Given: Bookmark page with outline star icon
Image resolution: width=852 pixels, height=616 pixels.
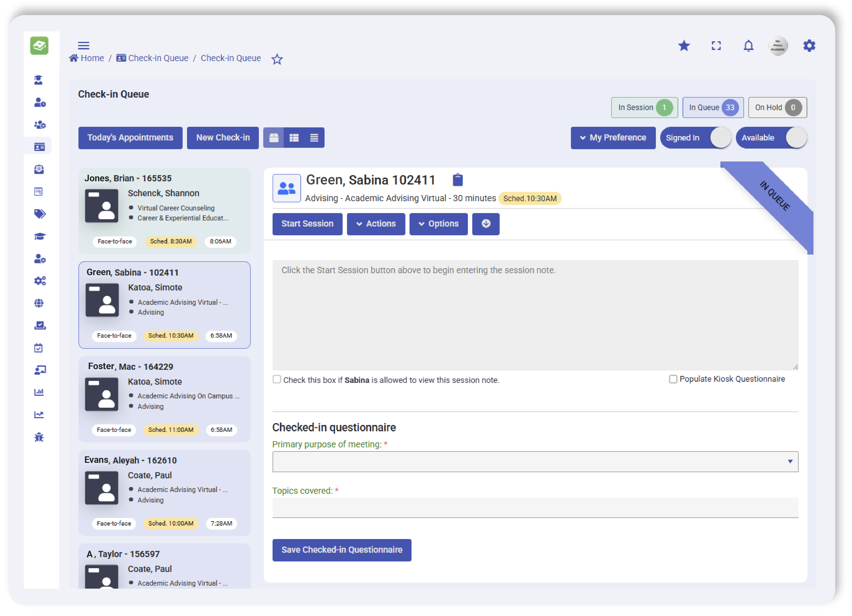Looking at the screenshot, I should coord(277,59).
